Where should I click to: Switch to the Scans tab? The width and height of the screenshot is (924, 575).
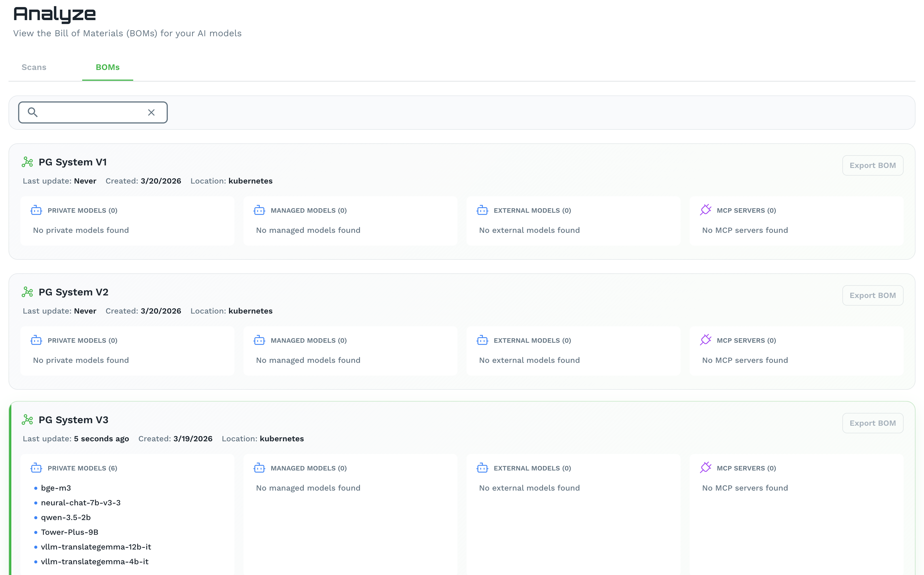click(x=34, y=67)
